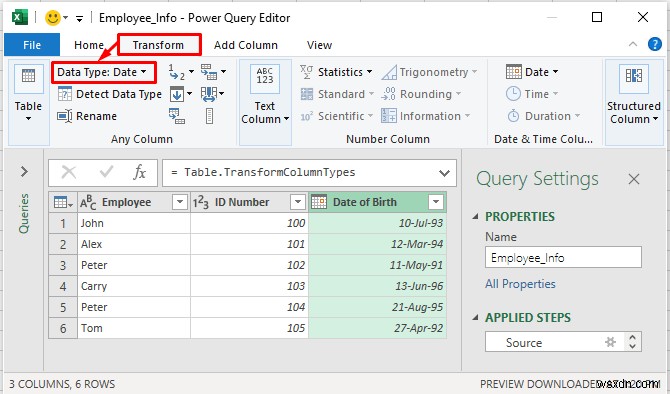This screenshot has width=670, height=394.
Task: Open the Date transform menu
Action: pos(532,72)
